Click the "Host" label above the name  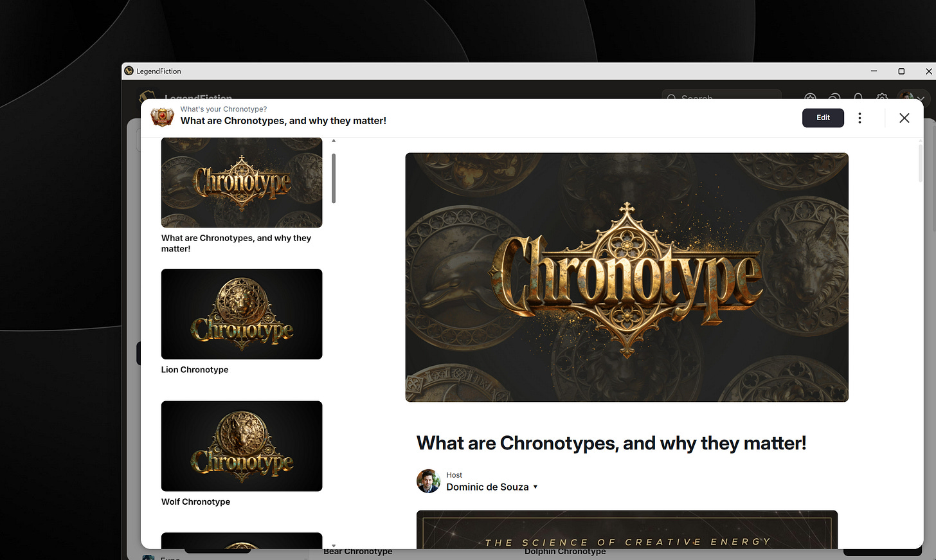pyautogui.click(x=454, y=475)
